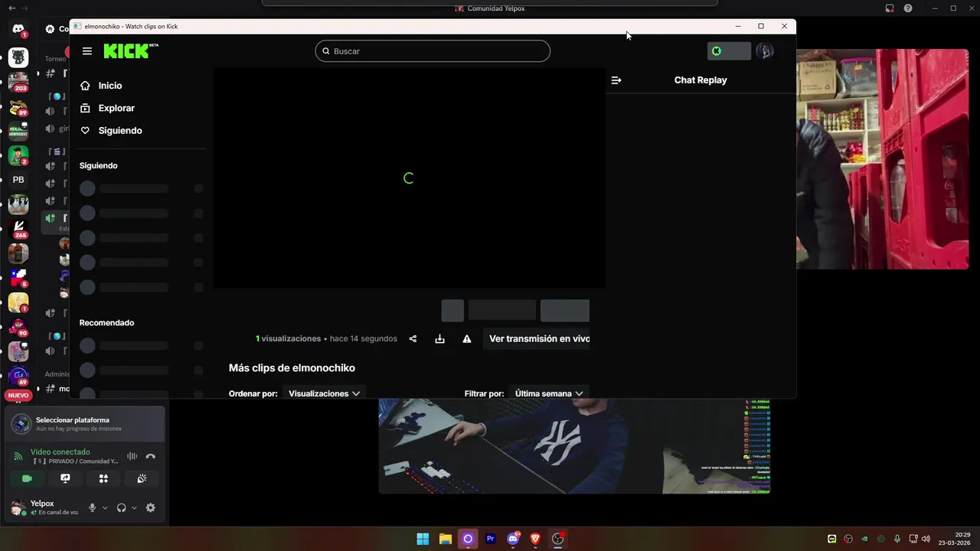Open the Explorar page
This screenshot has height=551, width=980.
pos(107,108)
